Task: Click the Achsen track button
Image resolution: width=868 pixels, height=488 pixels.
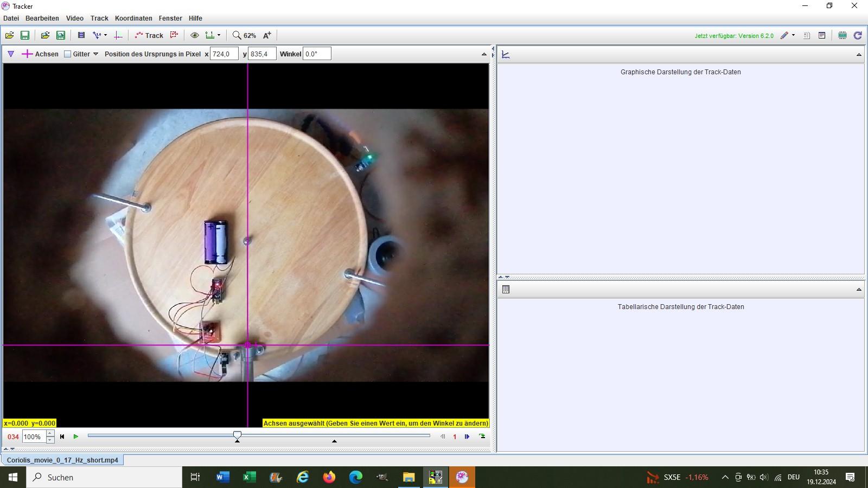Action: click(x=40, y=54)
